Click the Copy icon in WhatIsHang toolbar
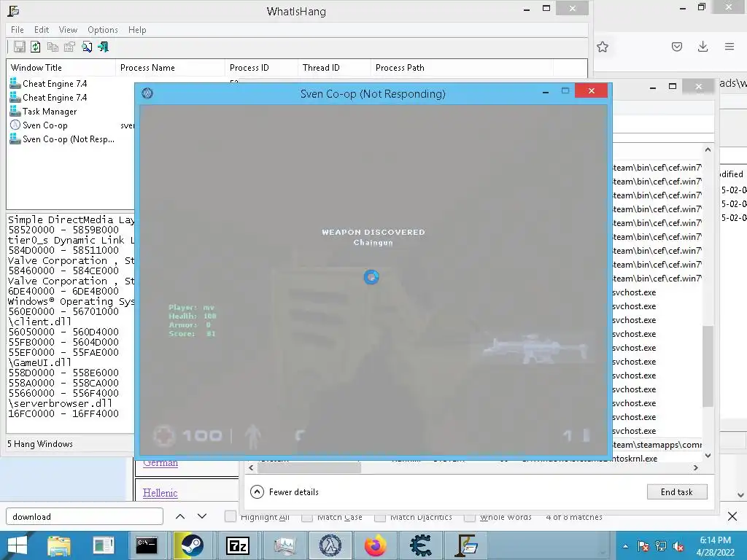Screen dimensions: 747x560 [x=53, y=47]
